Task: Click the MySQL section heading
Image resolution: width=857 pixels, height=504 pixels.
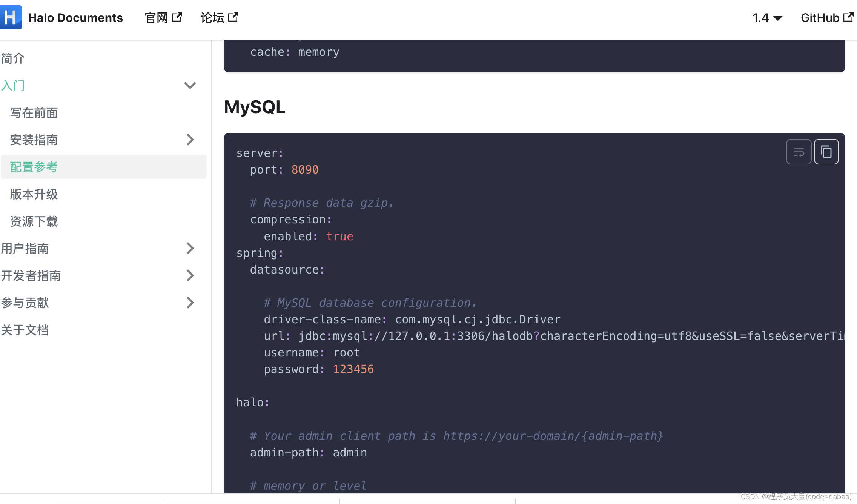Action: point(255,107)
